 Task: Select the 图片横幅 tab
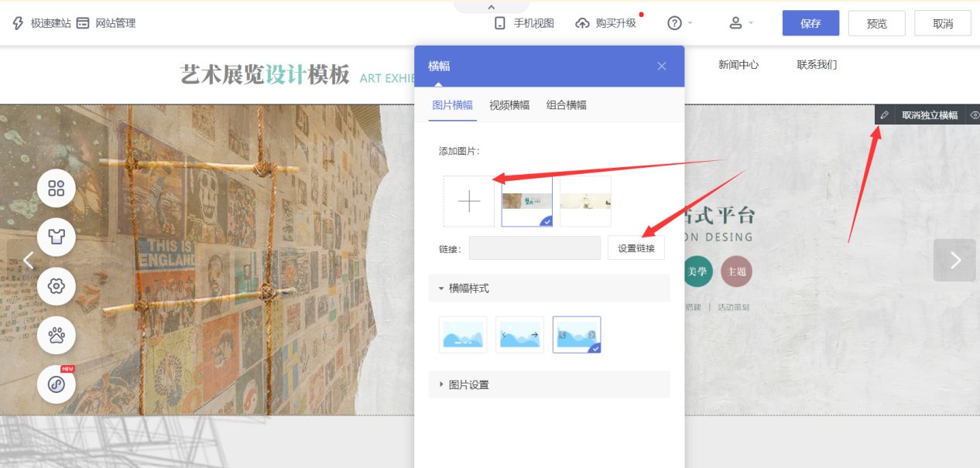(x=452, y=105)
